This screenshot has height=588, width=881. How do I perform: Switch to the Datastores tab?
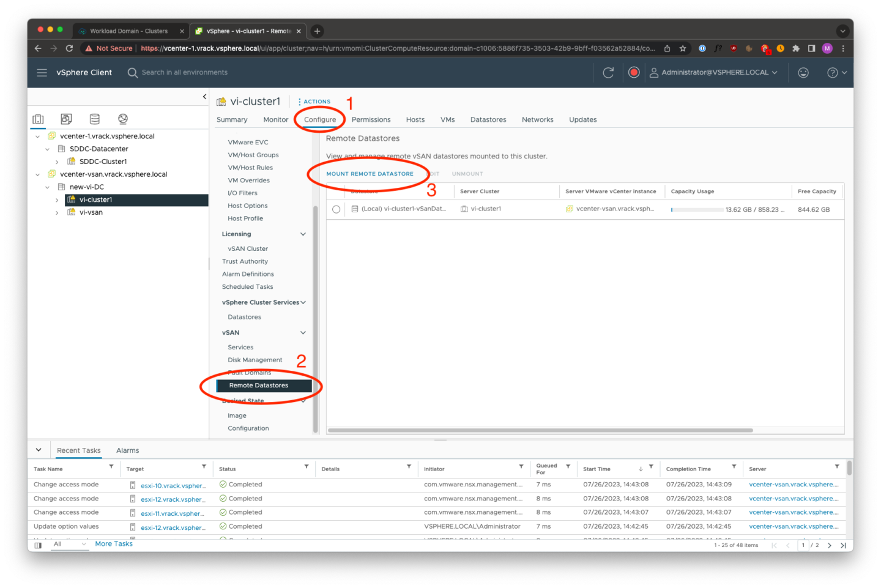coord(488,119)
